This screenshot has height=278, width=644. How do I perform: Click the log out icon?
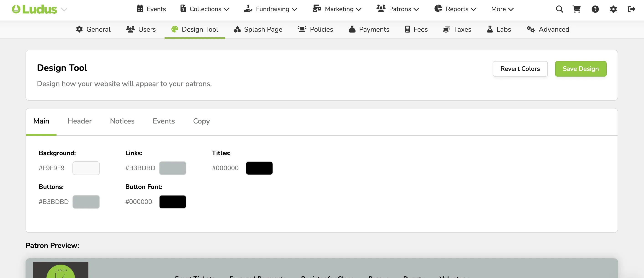[631, 9]
